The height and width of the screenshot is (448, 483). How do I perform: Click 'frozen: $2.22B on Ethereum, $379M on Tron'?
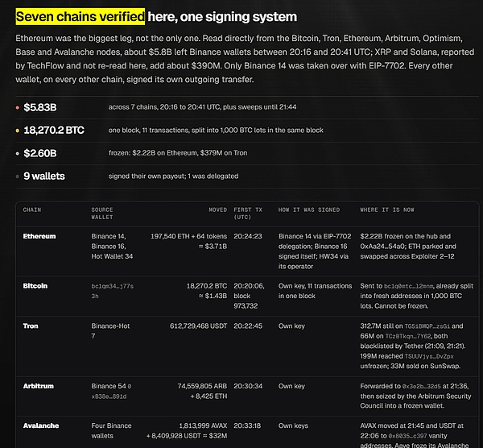point(178,153)
